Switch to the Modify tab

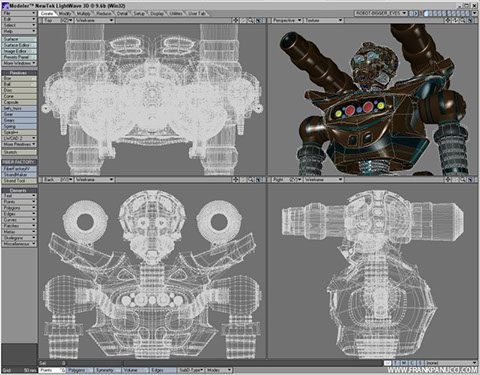pos(65,14)
